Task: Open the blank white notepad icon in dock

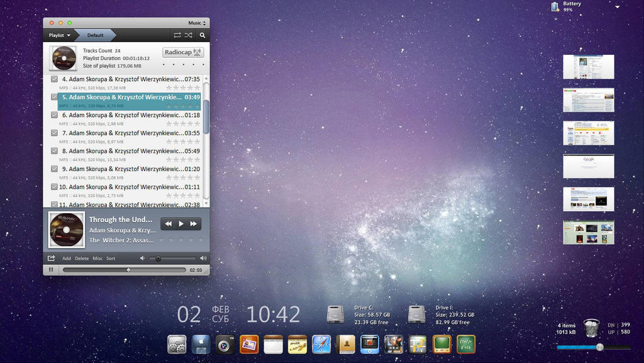Action: pos(273,345)
